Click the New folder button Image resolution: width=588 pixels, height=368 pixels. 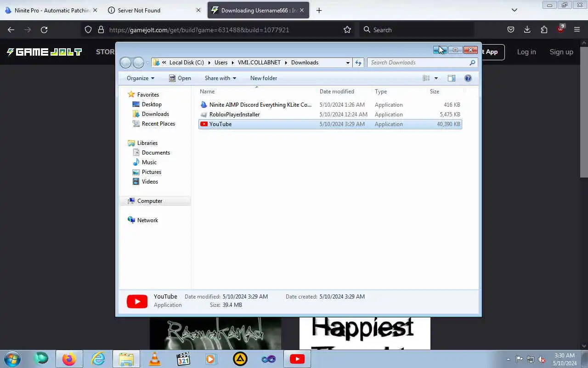(264, 78)
